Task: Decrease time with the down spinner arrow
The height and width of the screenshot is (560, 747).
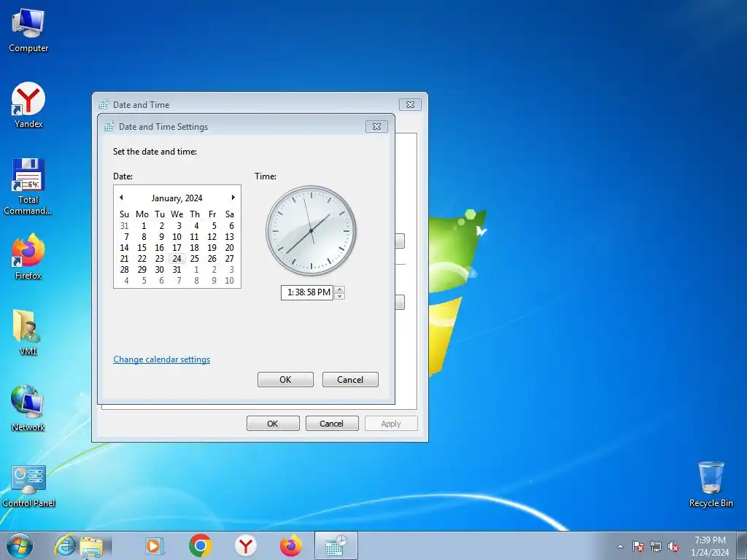Action: 339,296
